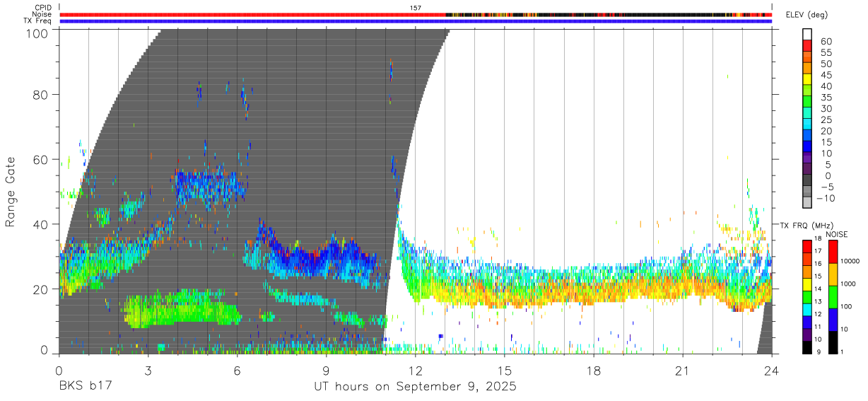Click the 80 tick on Range Gate axis
The image size is (868, 401).
(42, 95)
